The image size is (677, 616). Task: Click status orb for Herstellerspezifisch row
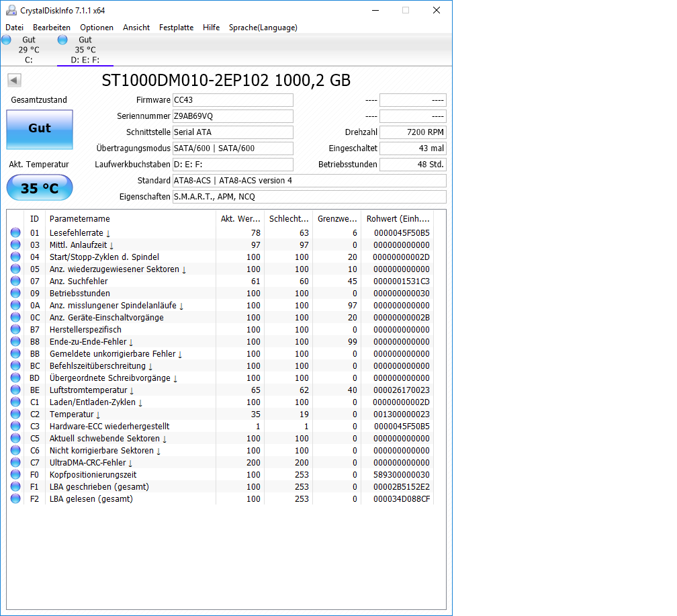pos(15,329)
